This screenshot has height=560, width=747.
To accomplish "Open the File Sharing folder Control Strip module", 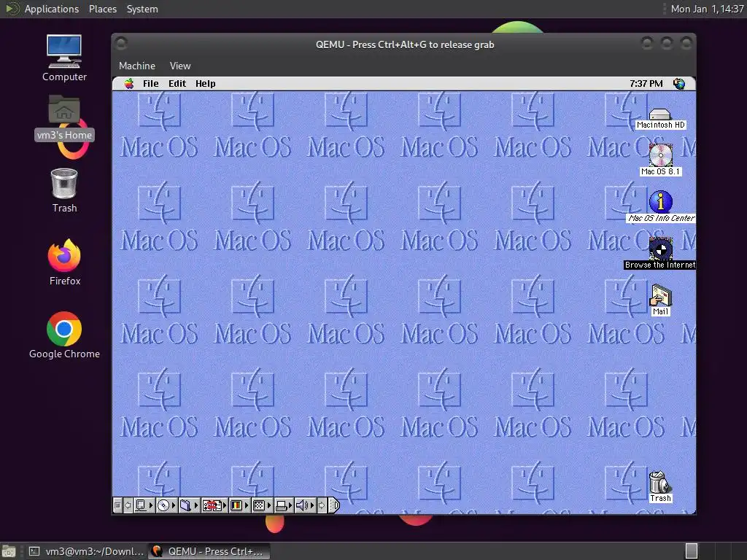I will coord(189,505).
